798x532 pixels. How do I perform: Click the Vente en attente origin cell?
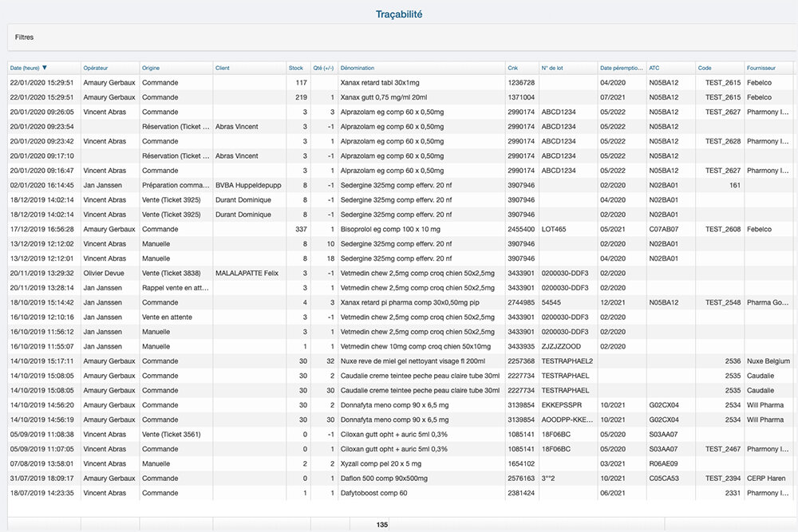click(x=167, y=317)
